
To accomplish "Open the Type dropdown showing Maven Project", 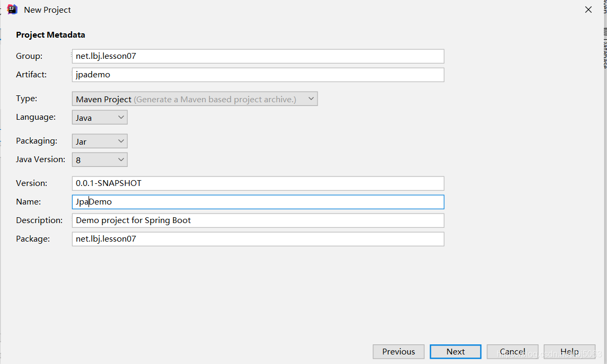I will [195, 99].
